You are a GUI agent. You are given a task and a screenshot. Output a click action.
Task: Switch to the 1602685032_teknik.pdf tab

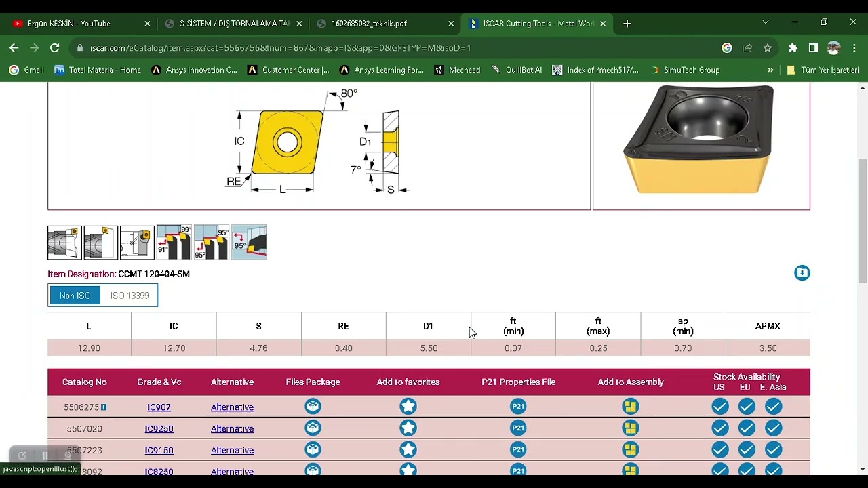385,24
